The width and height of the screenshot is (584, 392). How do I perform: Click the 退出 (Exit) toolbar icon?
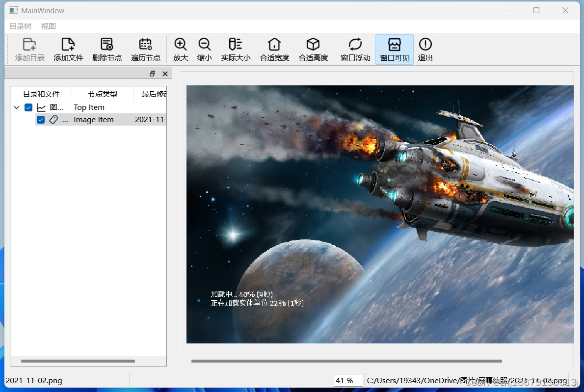425,50
